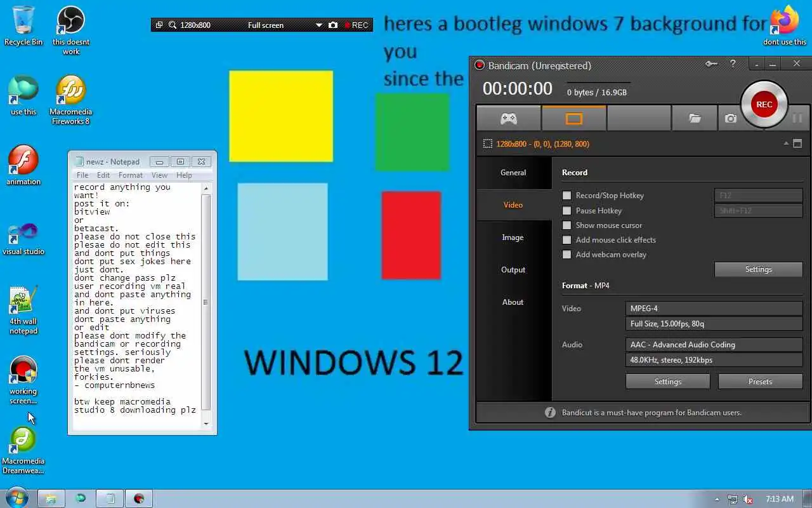The height and width of the screenshot is (508, 812).
Task: Open the Windows Start button
Action: tap(16, 498)
